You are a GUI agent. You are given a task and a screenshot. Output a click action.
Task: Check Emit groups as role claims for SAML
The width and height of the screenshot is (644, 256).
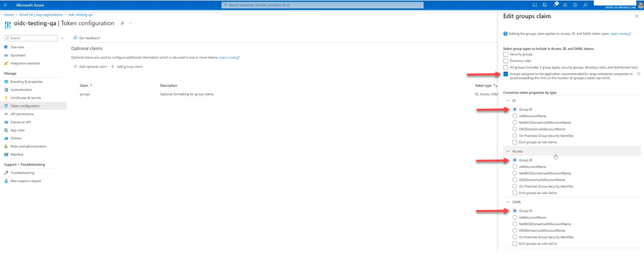click(x=515, y=244)
